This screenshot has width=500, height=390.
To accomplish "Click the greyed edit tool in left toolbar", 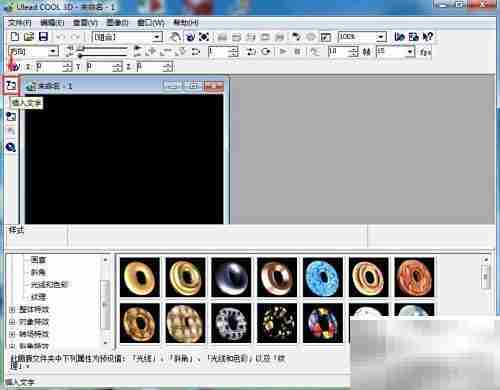I will [x=11, y=132].
